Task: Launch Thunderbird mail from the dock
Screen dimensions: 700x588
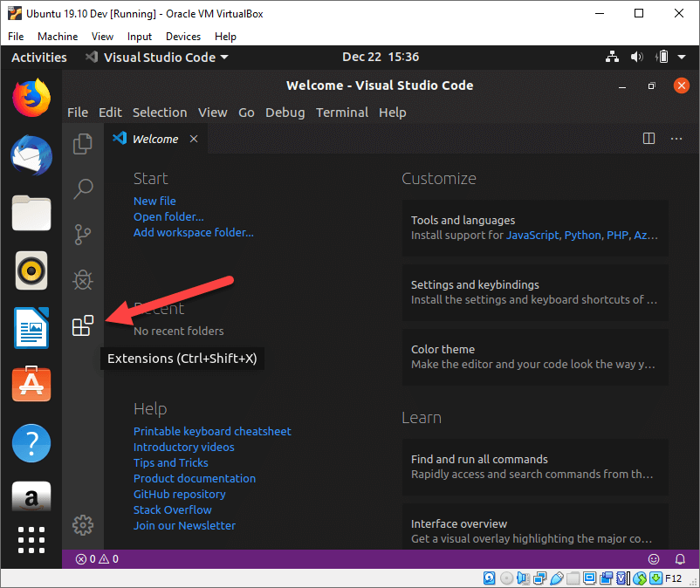Action: pos(31,155)
